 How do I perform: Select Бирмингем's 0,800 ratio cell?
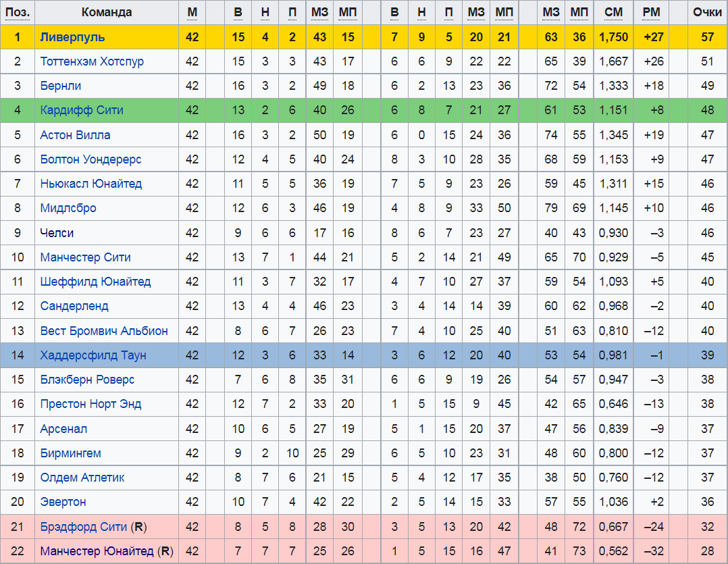pos(613,453)
